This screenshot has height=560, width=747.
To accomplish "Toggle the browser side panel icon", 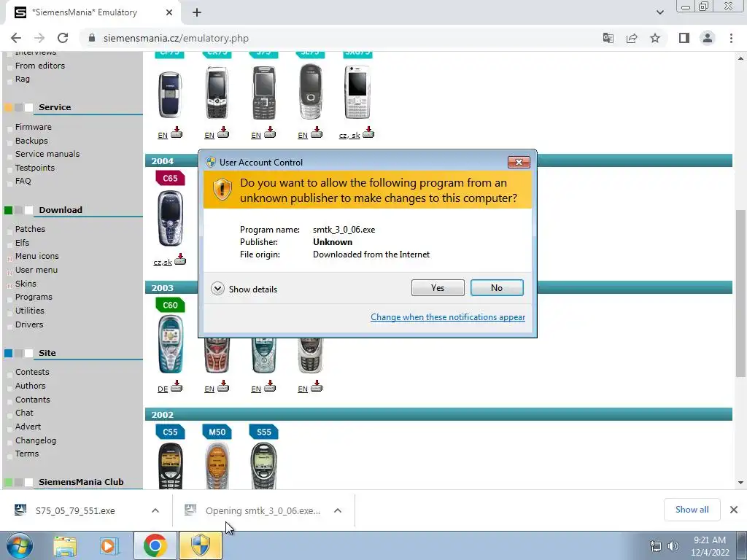I will [684, 38].
